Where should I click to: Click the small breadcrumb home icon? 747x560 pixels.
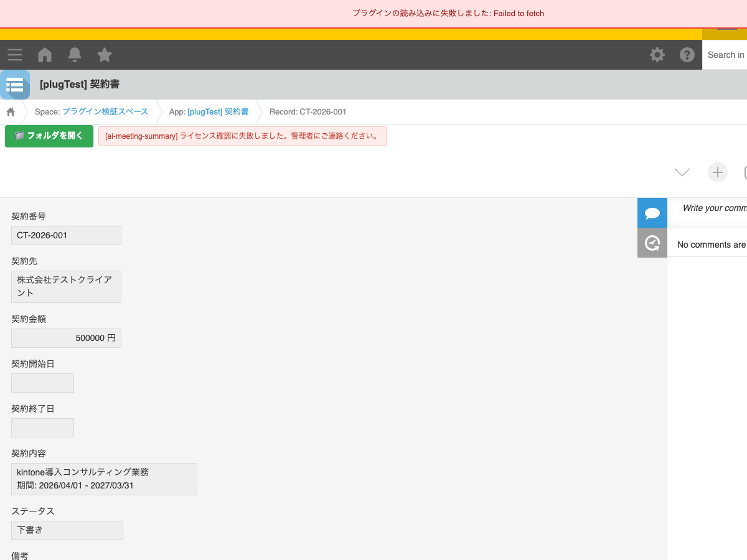(x=11, y=112)
